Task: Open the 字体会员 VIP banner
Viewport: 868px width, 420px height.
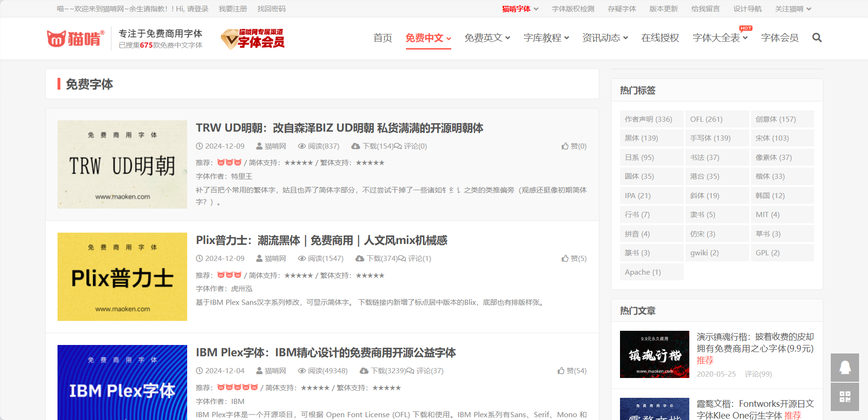Action: 253,39
